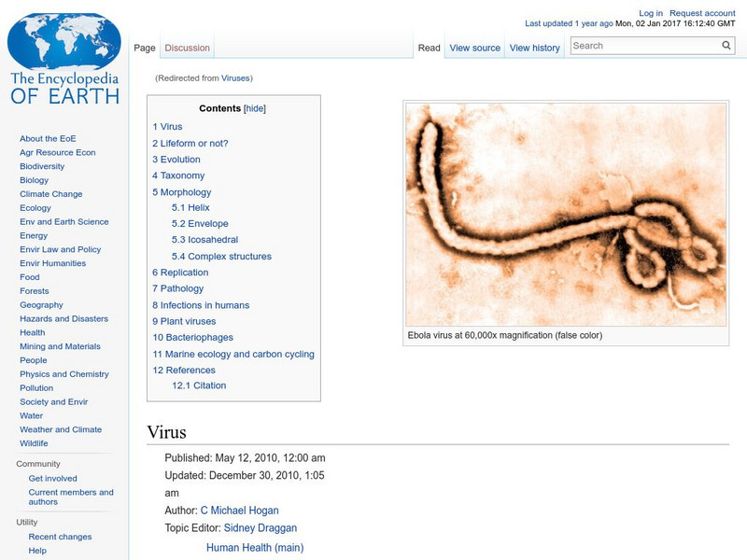This screenshot has width=747, height=560.
Task: Jump to section 1 Virus
Action: [167, 127]
